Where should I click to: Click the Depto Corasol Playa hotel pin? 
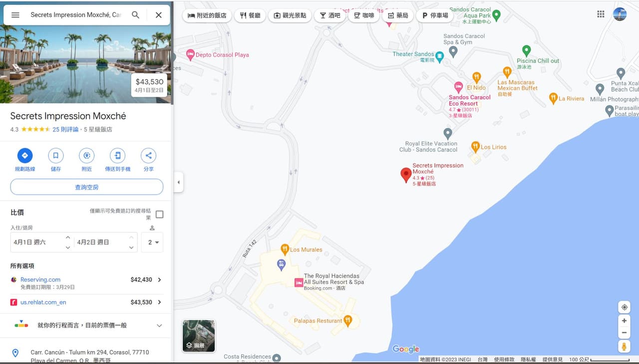pos(190,54)
